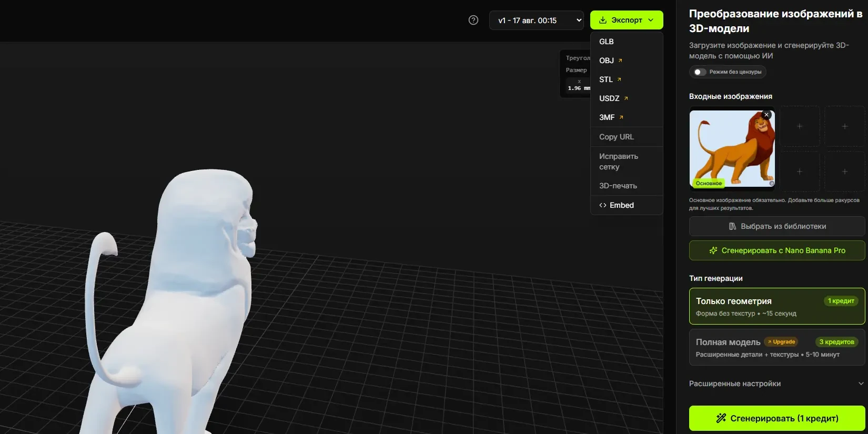Select STL from the export menu

[x=627, y=79]
